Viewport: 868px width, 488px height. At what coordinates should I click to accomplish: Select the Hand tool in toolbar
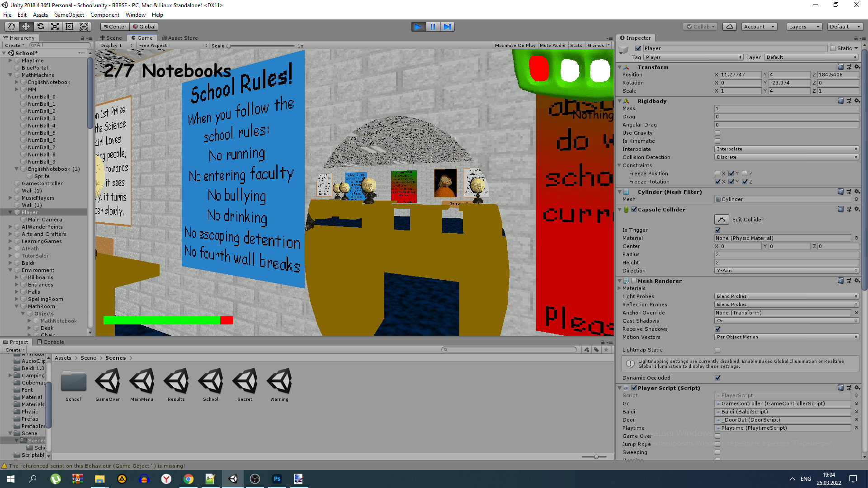tap(11, 27)
